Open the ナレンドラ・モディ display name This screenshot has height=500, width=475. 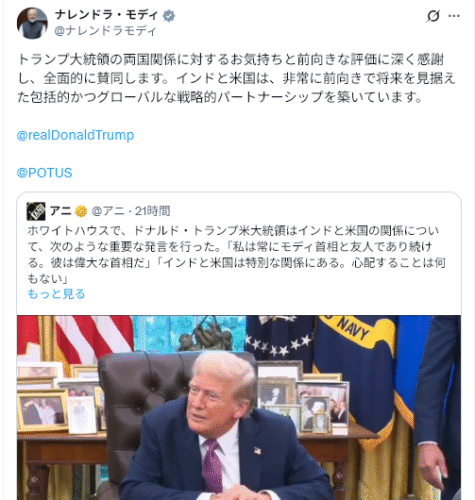(106, 15)
